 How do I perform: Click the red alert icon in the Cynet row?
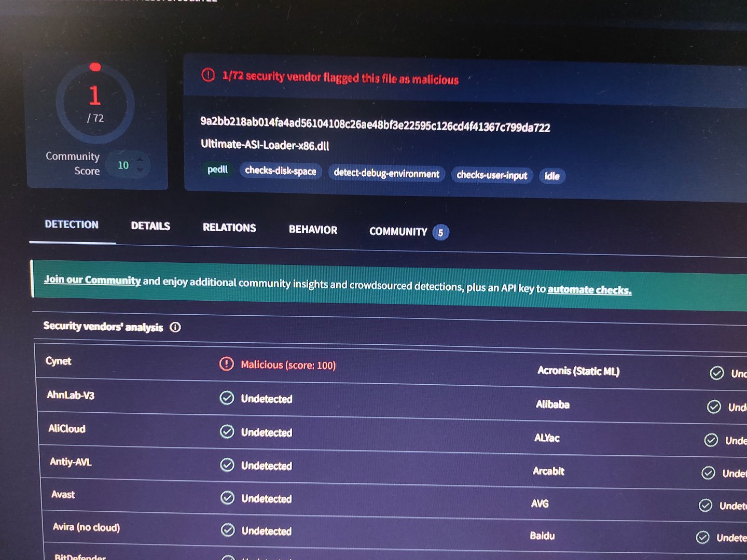click(227, 364)
